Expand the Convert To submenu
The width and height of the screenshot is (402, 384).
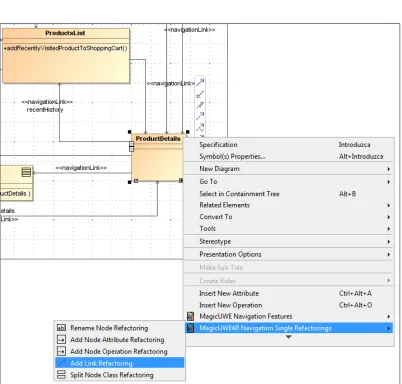click(x=289, y=217)
